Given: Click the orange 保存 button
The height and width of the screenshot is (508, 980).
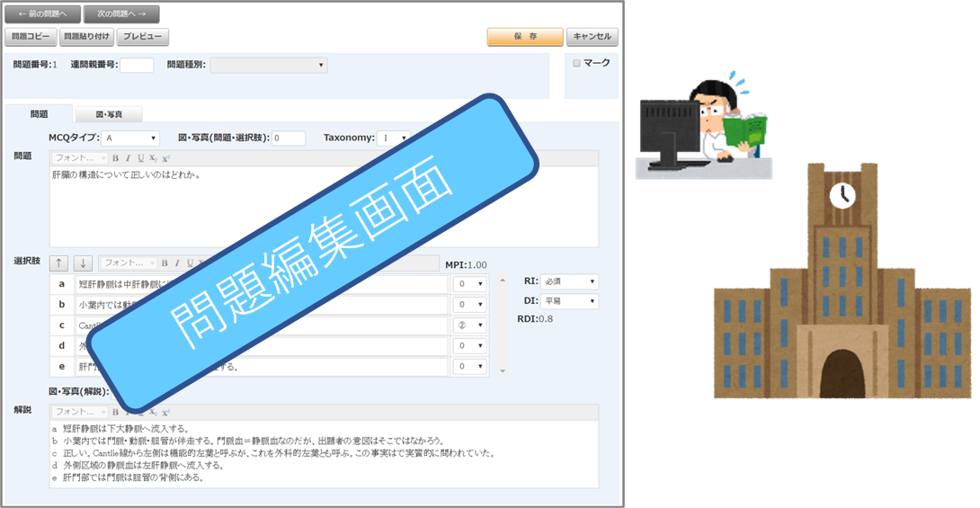Looking at the screenshot, I should [525, 37].
